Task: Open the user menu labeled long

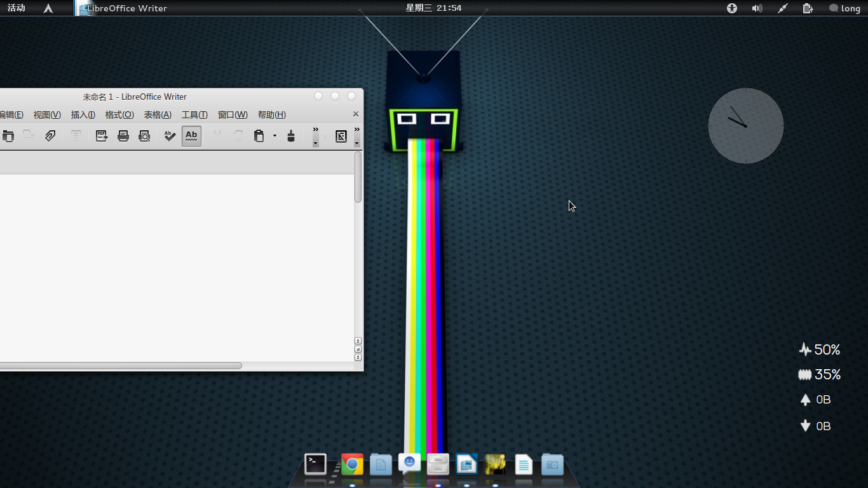Action: coord(844,8)
